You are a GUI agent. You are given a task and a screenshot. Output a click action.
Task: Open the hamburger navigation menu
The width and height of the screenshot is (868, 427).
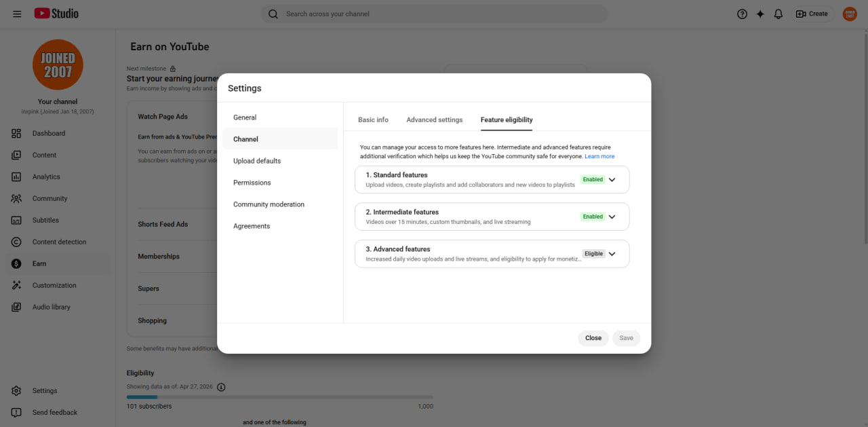17,14
